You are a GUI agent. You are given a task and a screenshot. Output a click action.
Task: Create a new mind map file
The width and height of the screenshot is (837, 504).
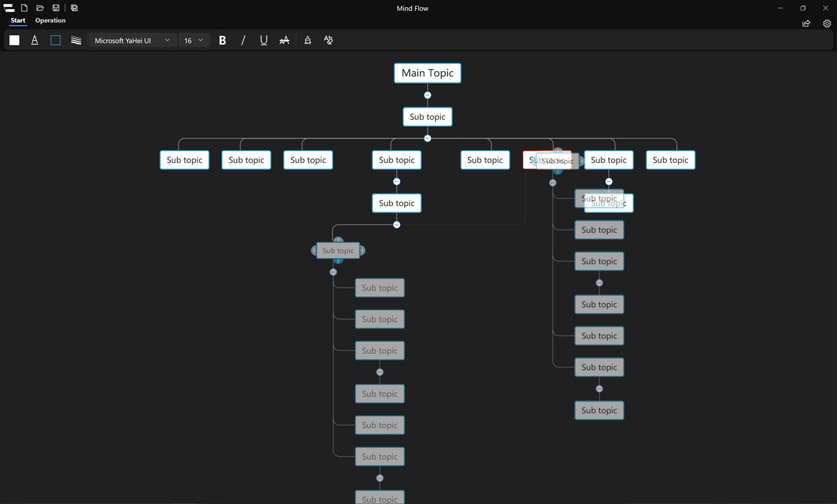point(24,8)
